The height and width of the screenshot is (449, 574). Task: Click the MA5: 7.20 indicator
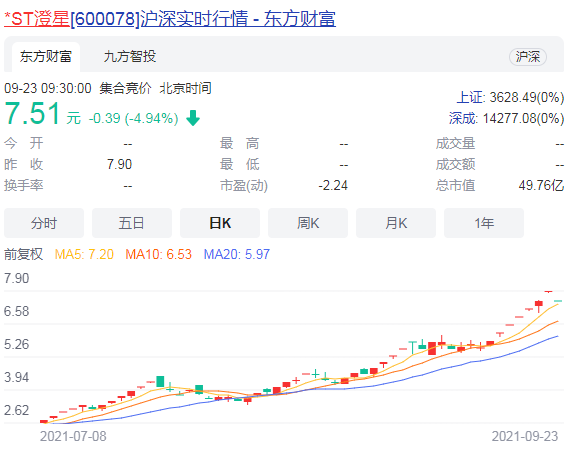[84, 254]
